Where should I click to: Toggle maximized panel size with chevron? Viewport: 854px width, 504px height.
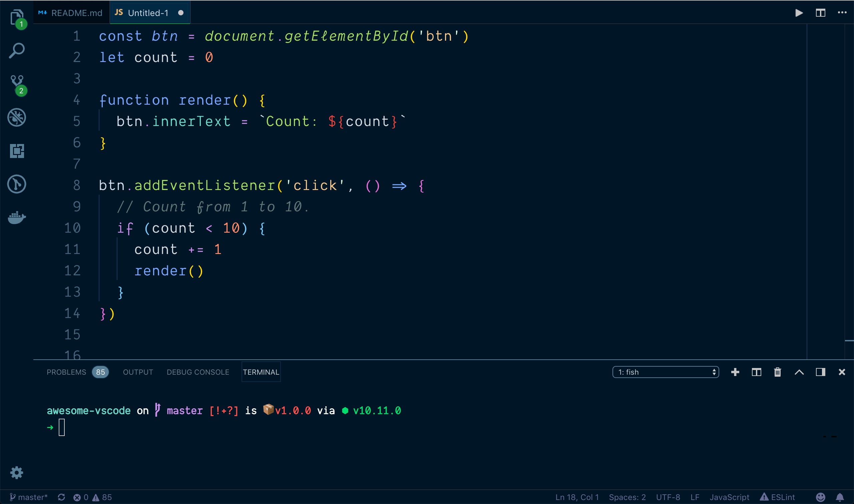(x=799, y=372)
